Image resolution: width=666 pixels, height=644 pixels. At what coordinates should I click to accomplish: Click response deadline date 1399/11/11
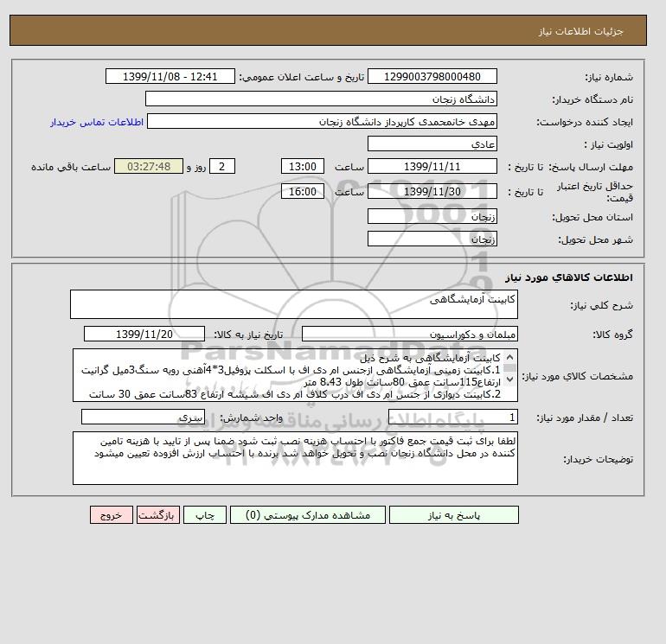point(432,167)
